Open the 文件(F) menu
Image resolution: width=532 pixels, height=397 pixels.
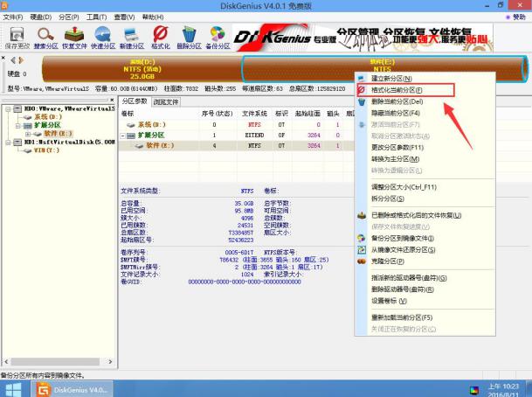13,17
